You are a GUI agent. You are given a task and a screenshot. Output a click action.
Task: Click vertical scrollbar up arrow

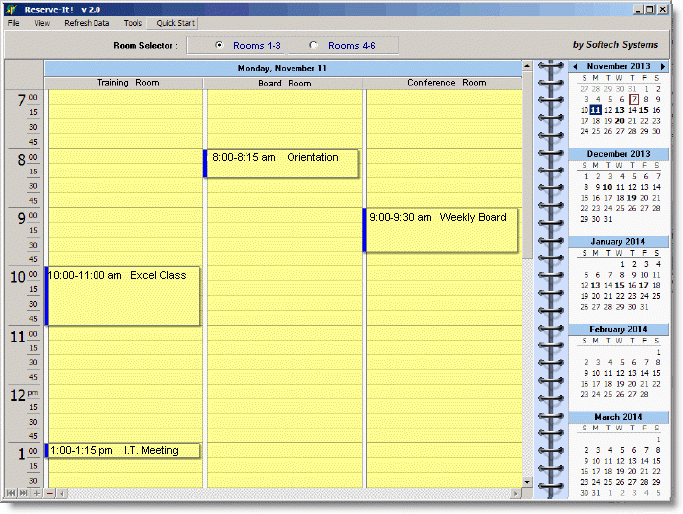[x=527, y=66]
